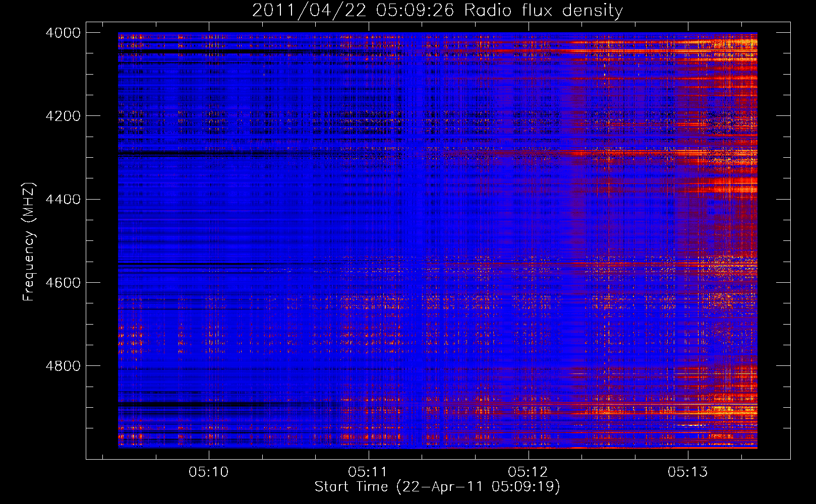Image resolution: width=816 pixels, height=504 pixels.
Task: Click the 4600 frequency tick label
Action: coord(63,282)
